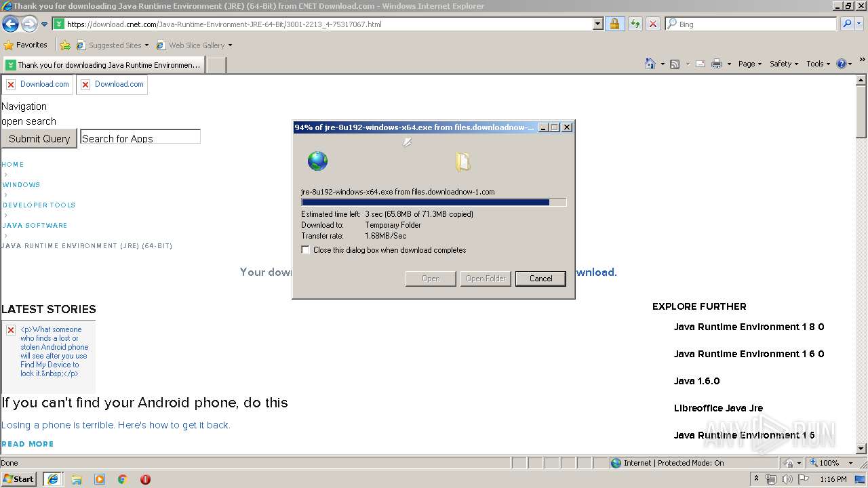Open the search provider dropdown arrow
This screenshot has height=488, width=868.
tap(860, 24)
